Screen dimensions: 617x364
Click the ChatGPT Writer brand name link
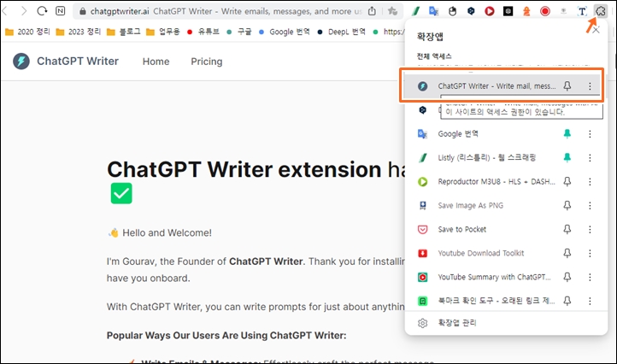[x=78, y=61]
